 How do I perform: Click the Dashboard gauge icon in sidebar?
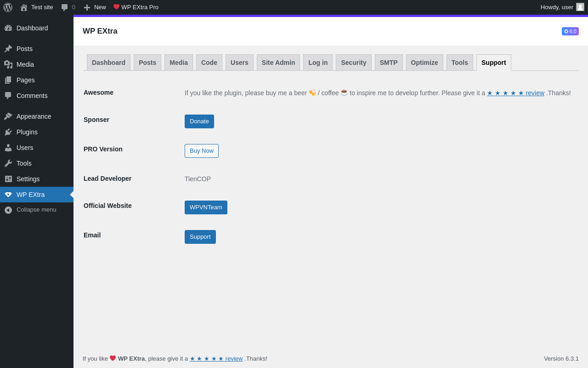pyautogui.click(x=8, y=28)
